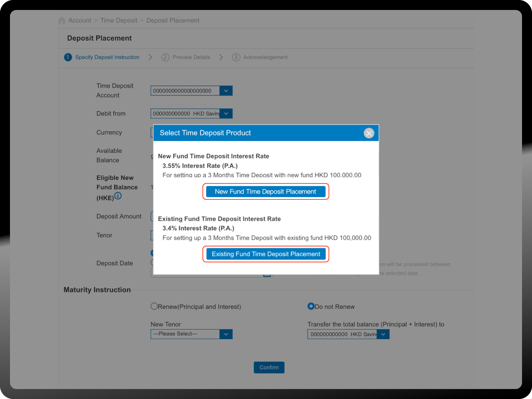The height and width of the screenshot is (399, 532).
Task: Click the home icon in the breadcrumb
Action: 62,21
